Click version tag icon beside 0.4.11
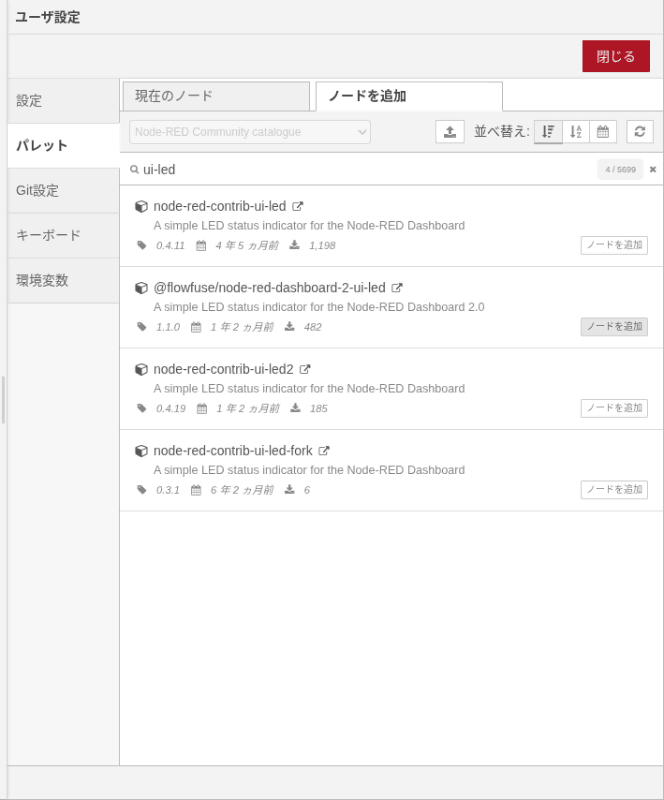This screenshot has width=664, height=800. 142,245
